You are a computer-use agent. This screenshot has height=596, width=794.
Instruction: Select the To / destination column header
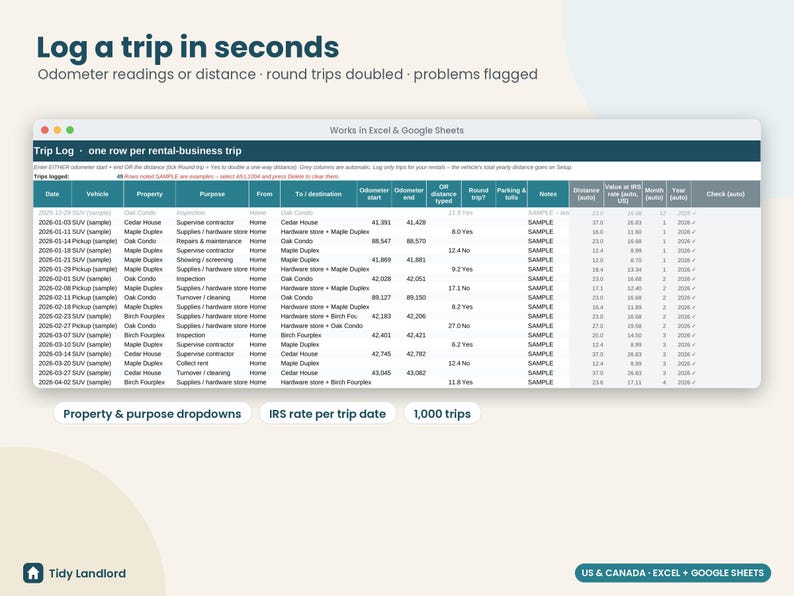click(319, 194)
